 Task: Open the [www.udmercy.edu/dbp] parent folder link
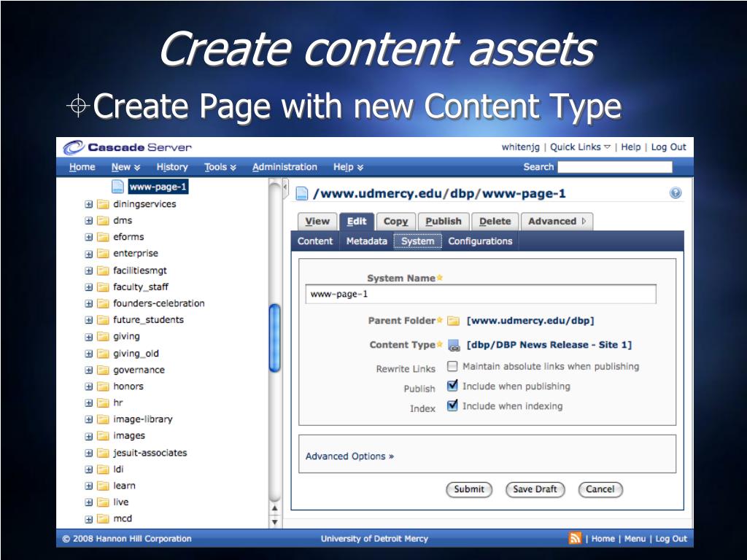530,321
